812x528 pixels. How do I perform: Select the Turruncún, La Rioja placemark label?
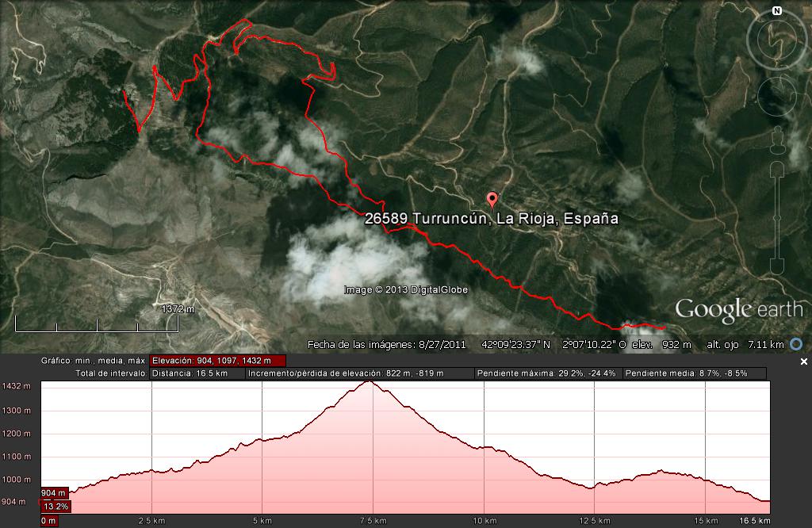[x=492, y=219]
